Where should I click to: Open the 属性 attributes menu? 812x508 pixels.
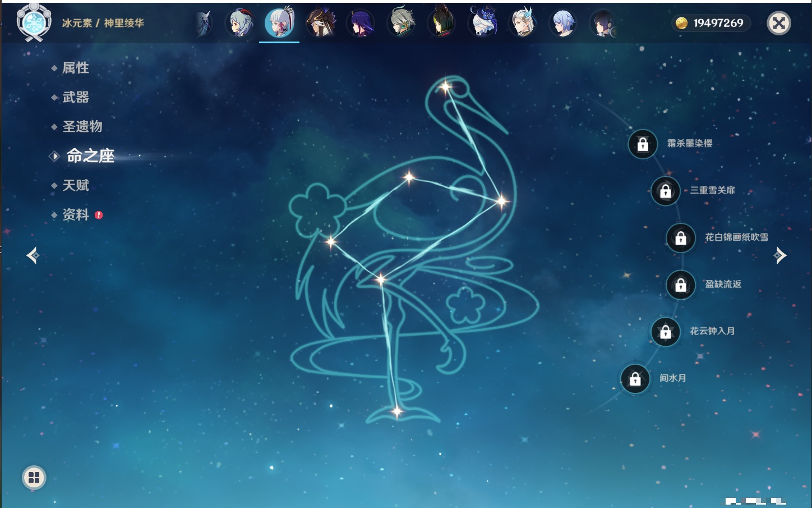75,68
